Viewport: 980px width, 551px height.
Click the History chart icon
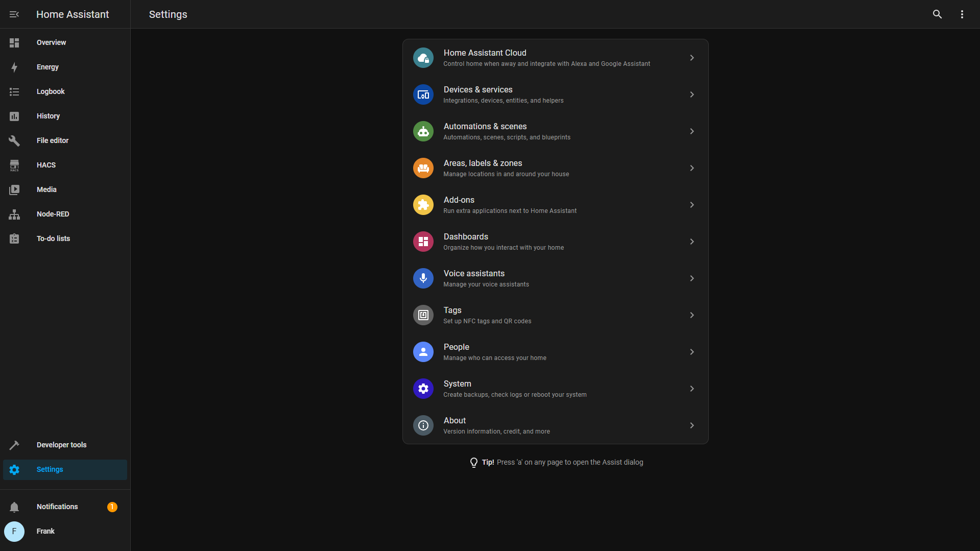tap(14, 116)
